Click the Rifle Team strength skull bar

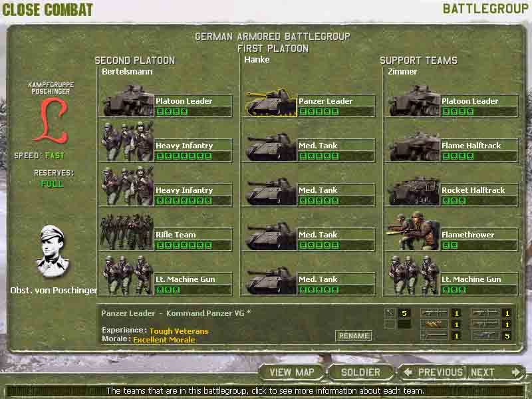tap(184, 245)
